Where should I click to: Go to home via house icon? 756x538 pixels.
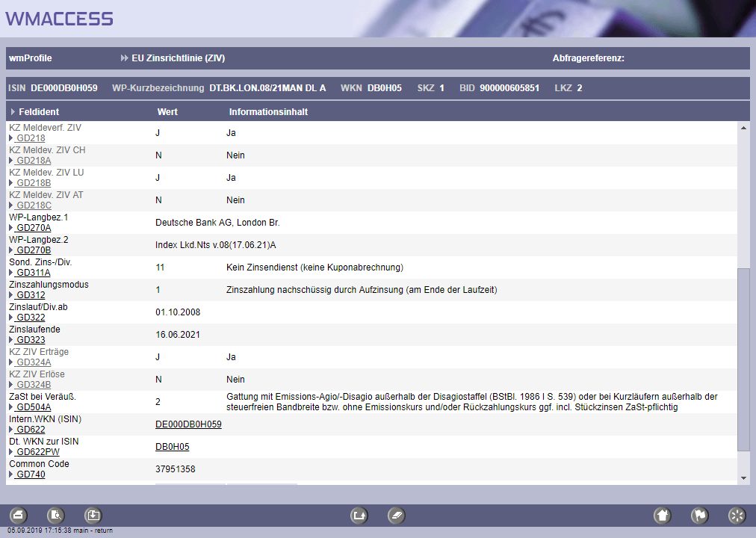pyautogui.click(x=662, y=515)
